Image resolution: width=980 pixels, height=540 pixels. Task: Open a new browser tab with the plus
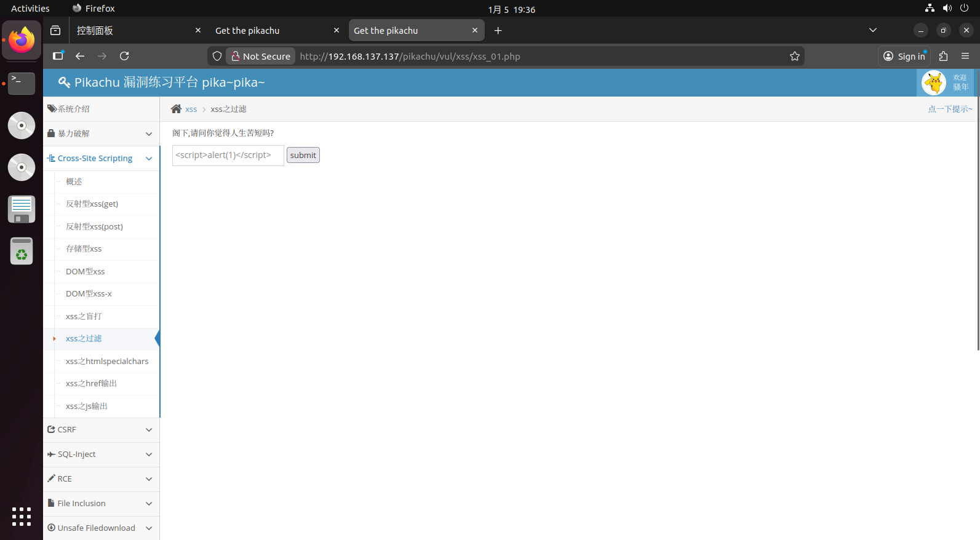click(x=498, y=30)
